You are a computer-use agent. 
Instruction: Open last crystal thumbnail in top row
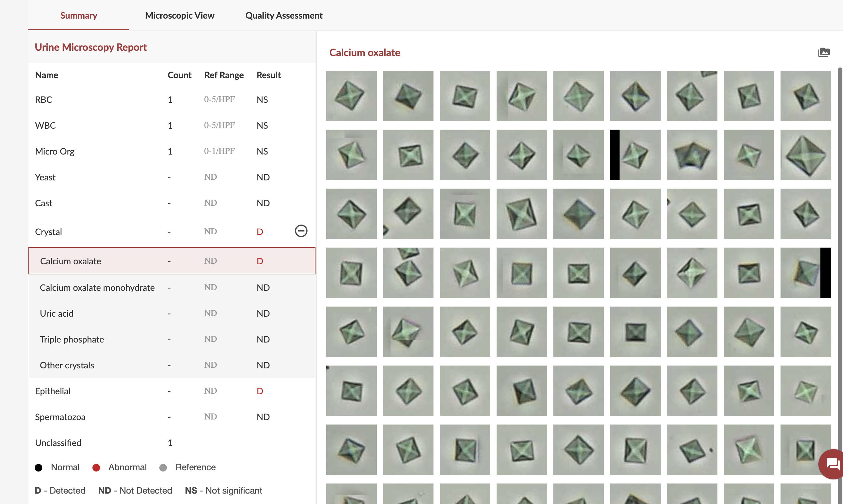coord(805,96)
